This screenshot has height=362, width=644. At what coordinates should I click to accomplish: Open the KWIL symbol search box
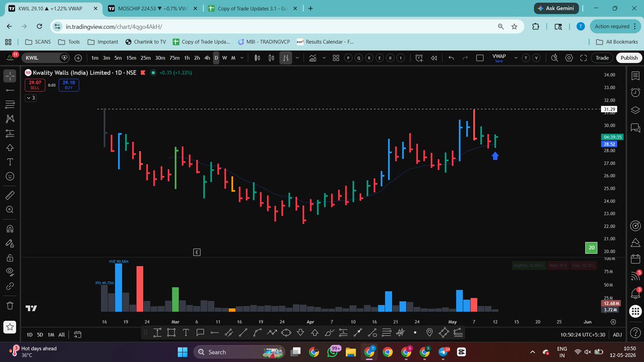click(46, 58)
